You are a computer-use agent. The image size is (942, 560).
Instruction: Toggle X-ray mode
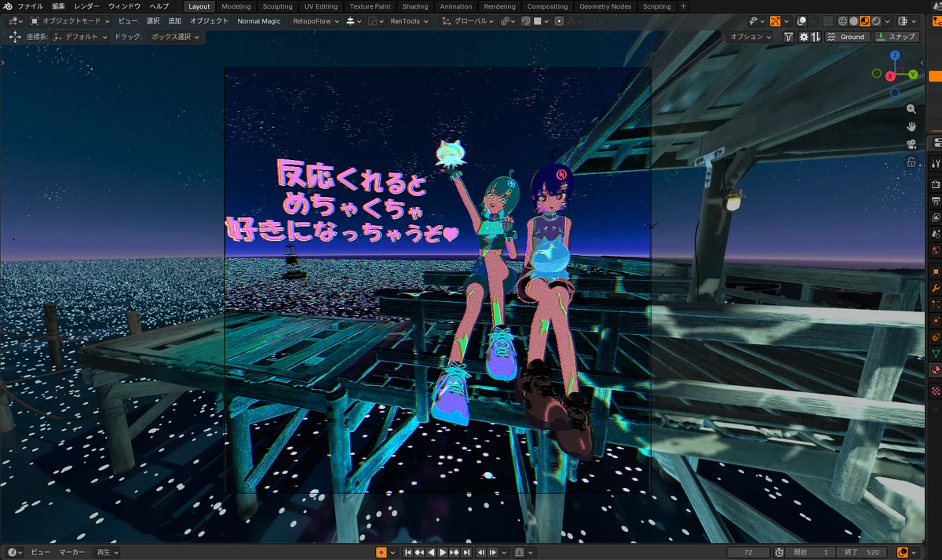(x=827, y=21)
